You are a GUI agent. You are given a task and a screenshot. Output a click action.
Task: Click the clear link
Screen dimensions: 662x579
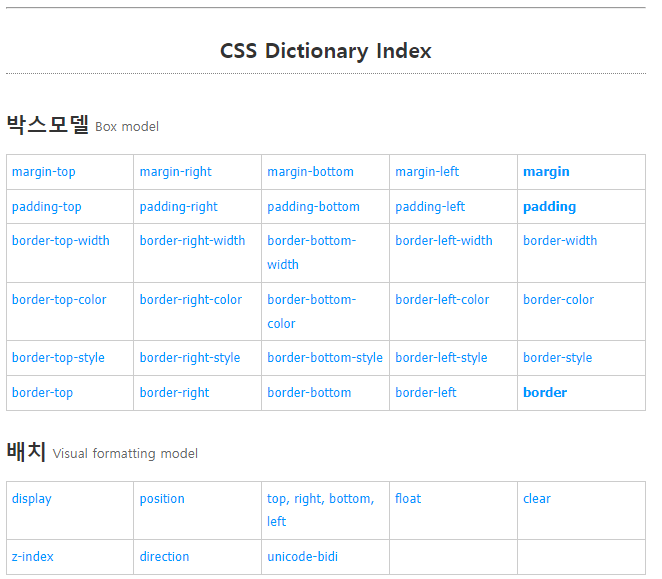pos(537,499)
